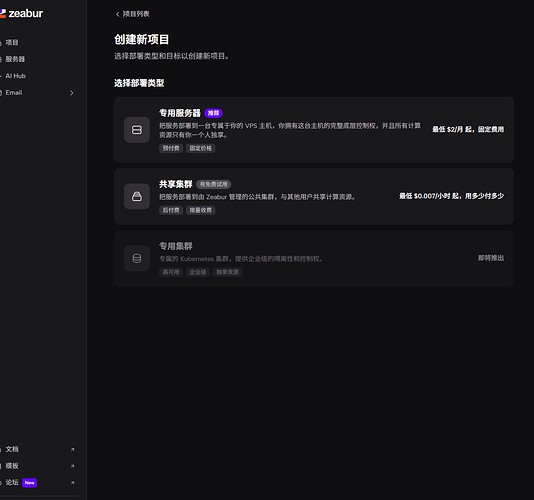
Task: Click the New badge beside 论坛
Action: point(30,483)
